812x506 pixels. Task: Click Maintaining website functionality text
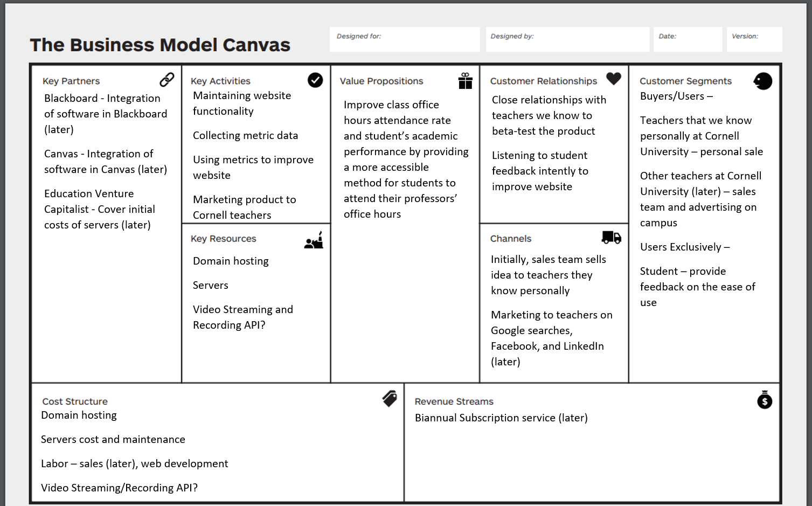(242, 103)
